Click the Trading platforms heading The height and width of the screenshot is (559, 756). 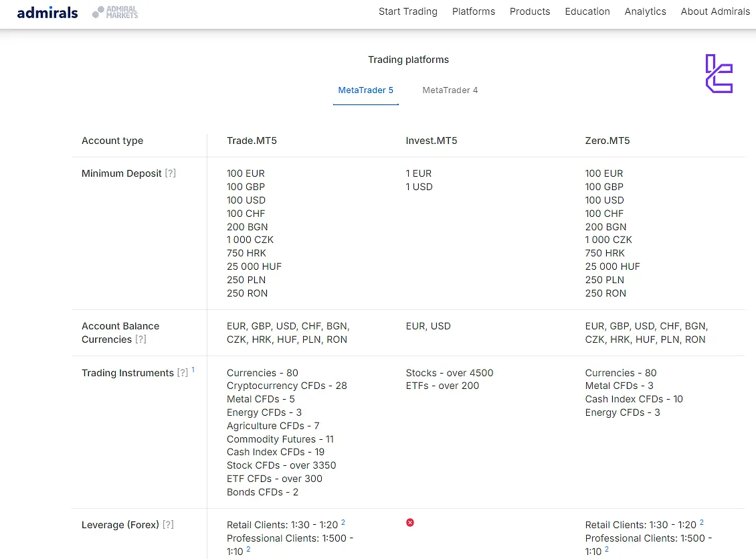(408, 60)
